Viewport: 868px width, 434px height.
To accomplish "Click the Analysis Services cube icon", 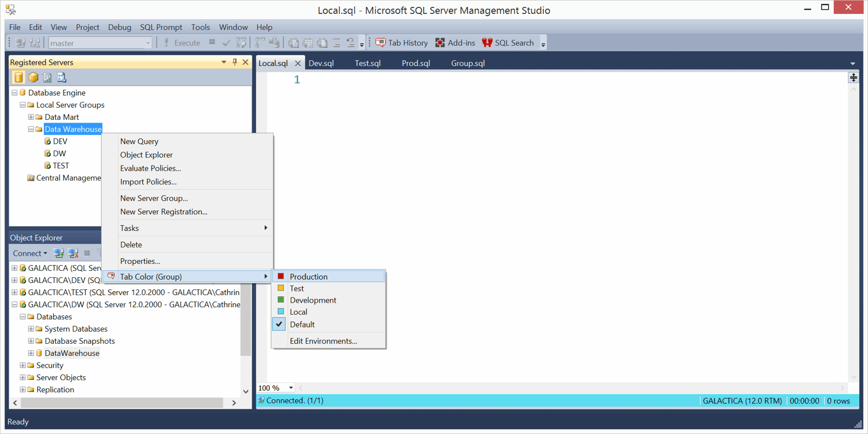I will tap(33, 78).
